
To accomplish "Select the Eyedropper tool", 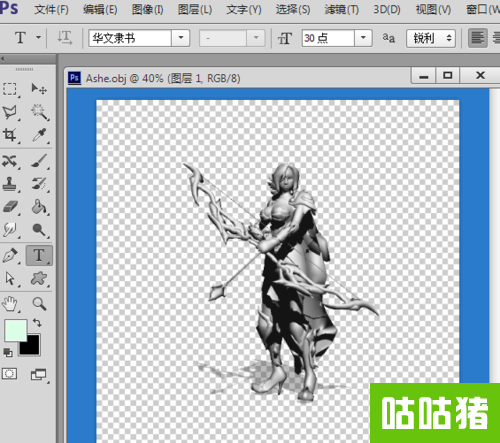I will [x=39, y=135].
